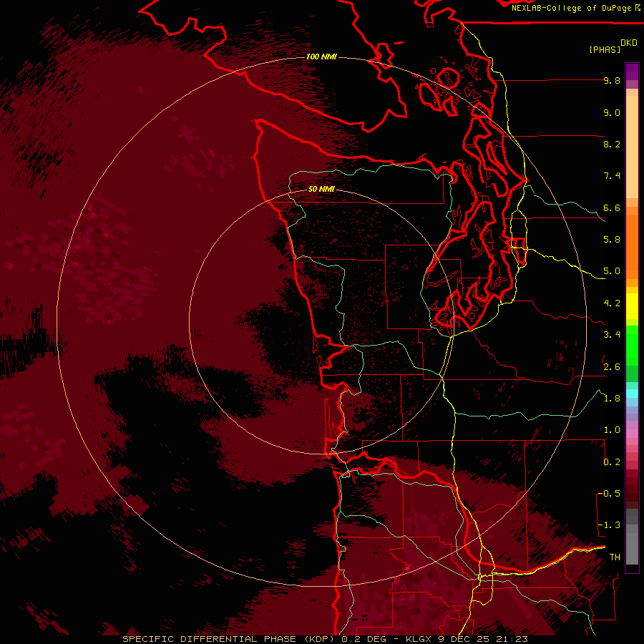The height and width of the screenshot is (644, 644).
Task: Click the 0.2 scale value
Action: click(x=612, y=462)
